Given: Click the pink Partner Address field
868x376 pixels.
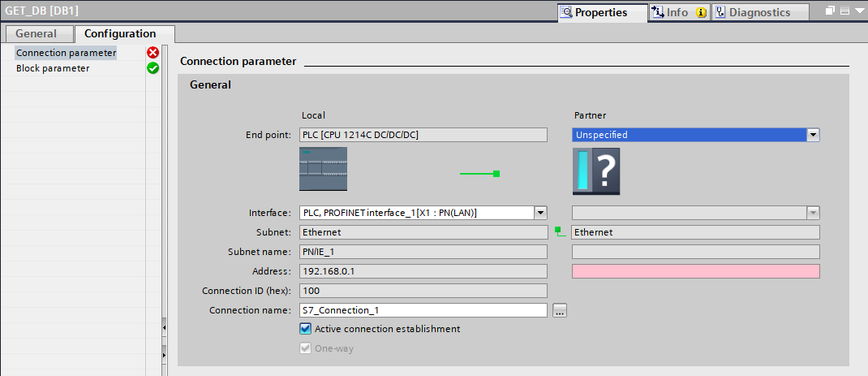Looking at the screenshot, I should tap(695, 271).
